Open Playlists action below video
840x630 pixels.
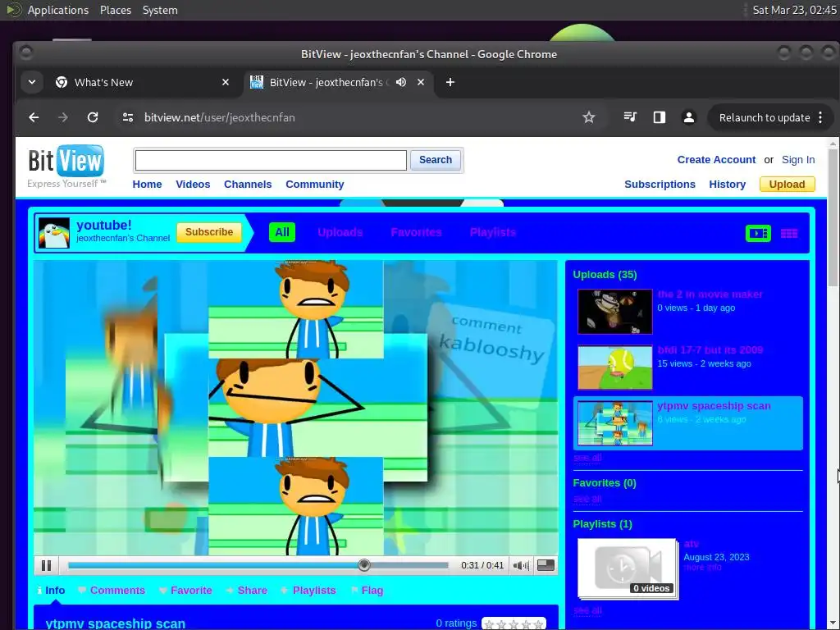(308, 591)
